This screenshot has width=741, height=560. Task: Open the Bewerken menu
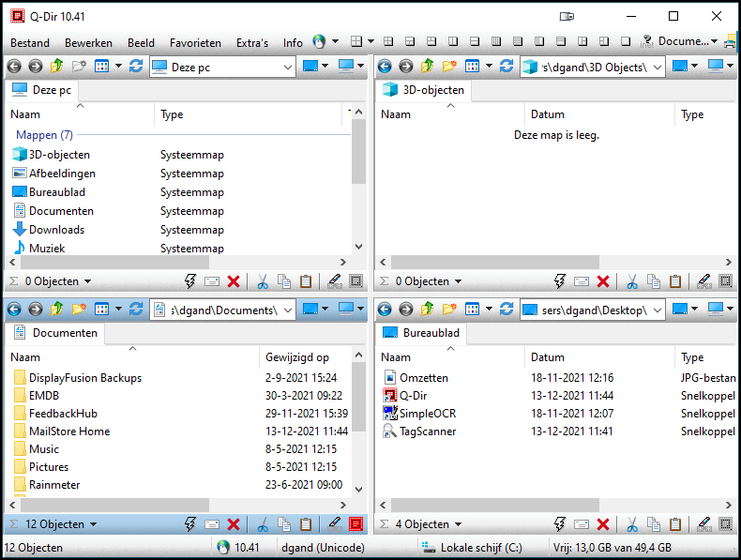tap(88, 43)
